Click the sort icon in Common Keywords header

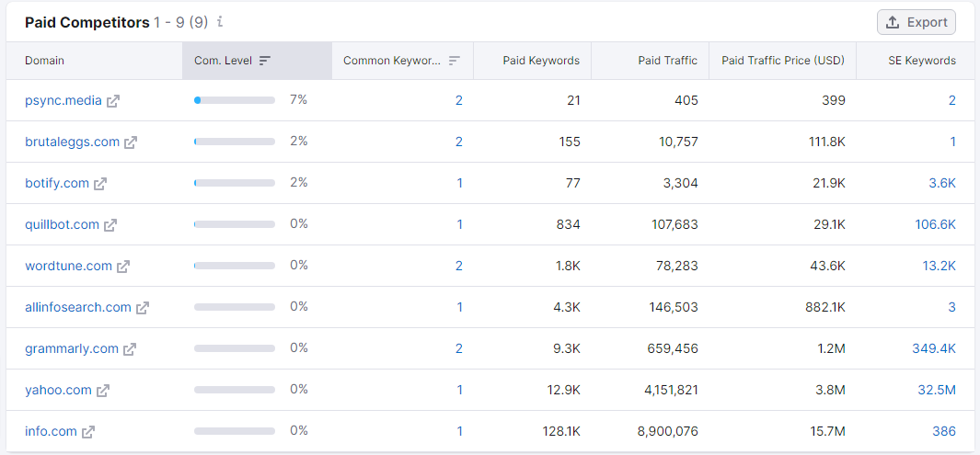coord(455,61)
